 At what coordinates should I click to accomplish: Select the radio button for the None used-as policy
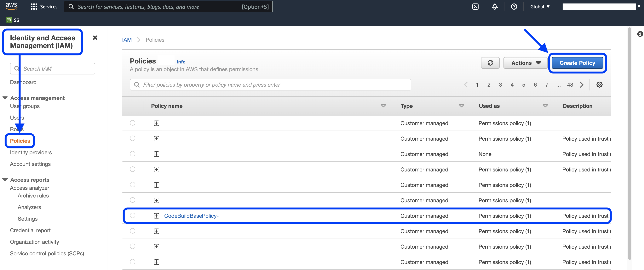[133, 154]
